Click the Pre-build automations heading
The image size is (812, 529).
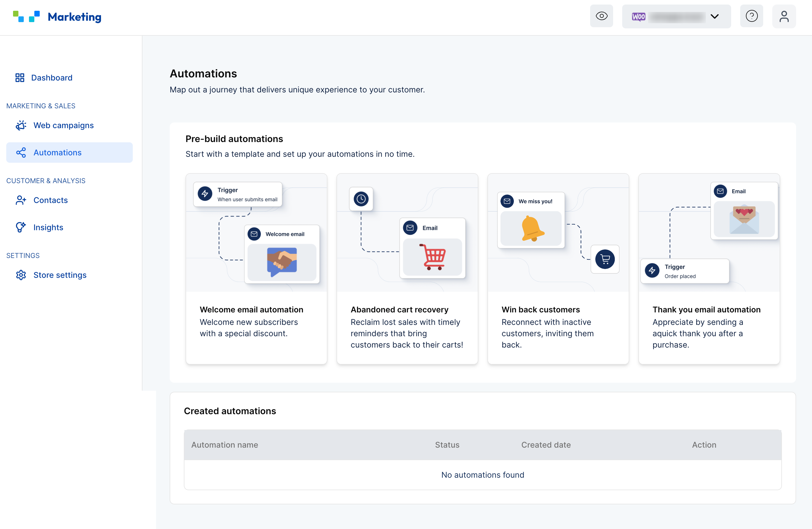click(234, 139)
